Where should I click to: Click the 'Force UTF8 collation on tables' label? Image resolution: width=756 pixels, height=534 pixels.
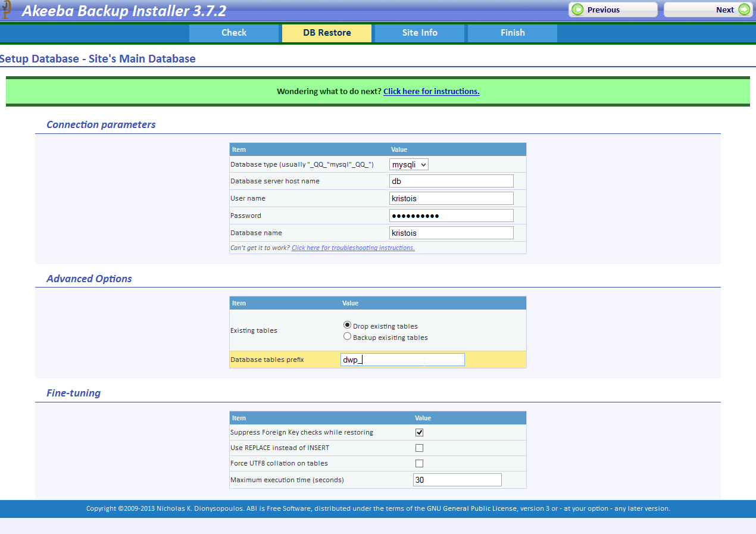click(x=279, y=463)
